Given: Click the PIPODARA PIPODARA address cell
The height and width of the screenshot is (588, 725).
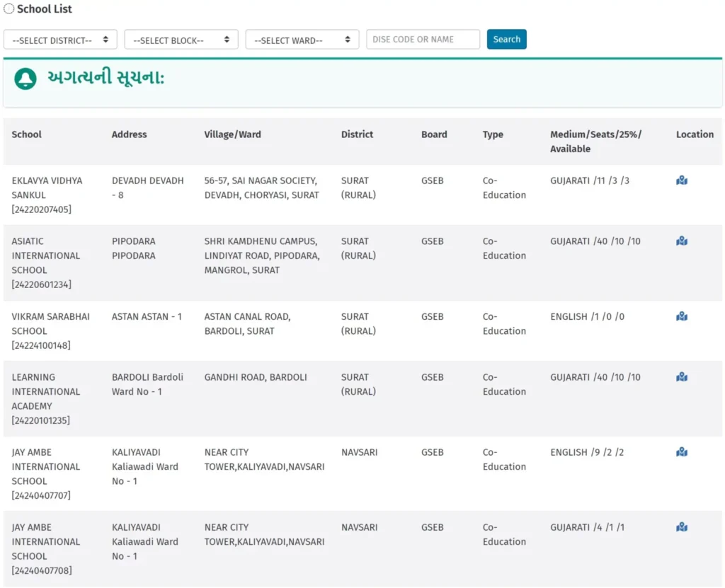Looking at the screenshot, I should click(x=134, y=248).
